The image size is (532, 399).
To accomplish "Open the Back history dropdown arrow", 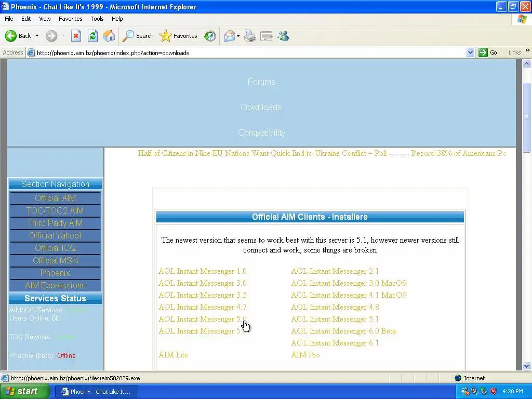I will (37, 36).
